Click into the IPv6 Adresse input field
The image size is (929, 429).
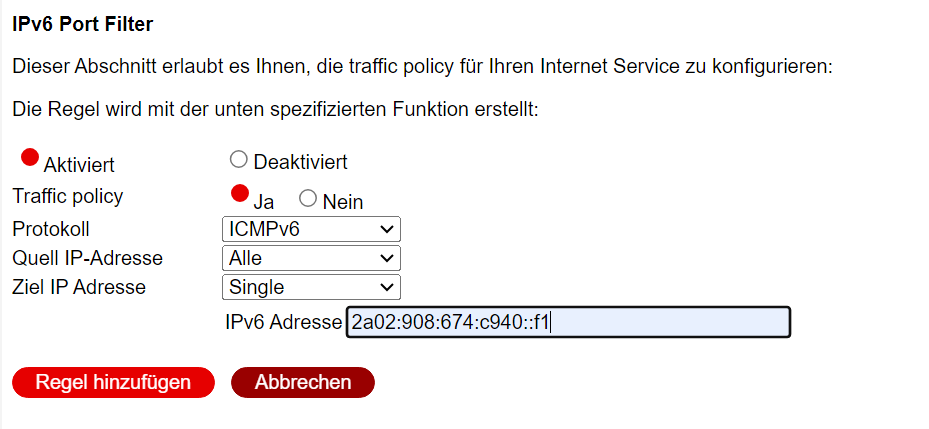coord(568,322)
